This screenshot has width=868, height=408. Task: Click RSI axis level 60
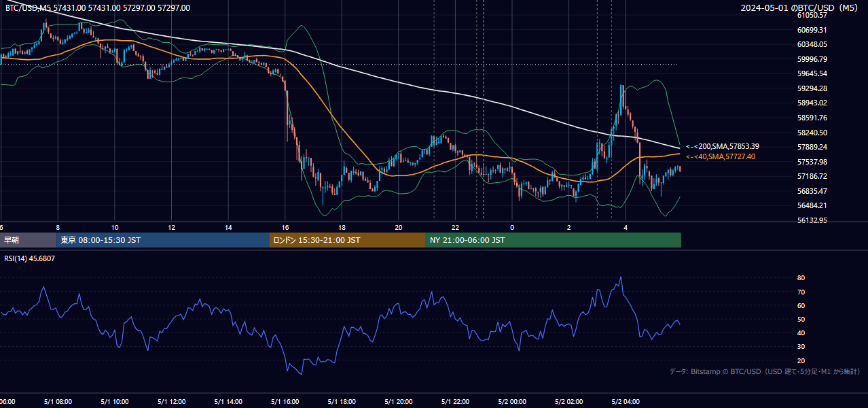click(x=801, y=306)
